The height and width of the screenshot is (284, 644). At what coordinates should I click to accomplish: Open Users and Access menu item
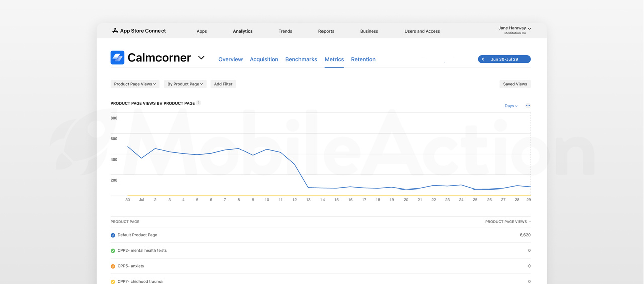click(x=422, y=31)
